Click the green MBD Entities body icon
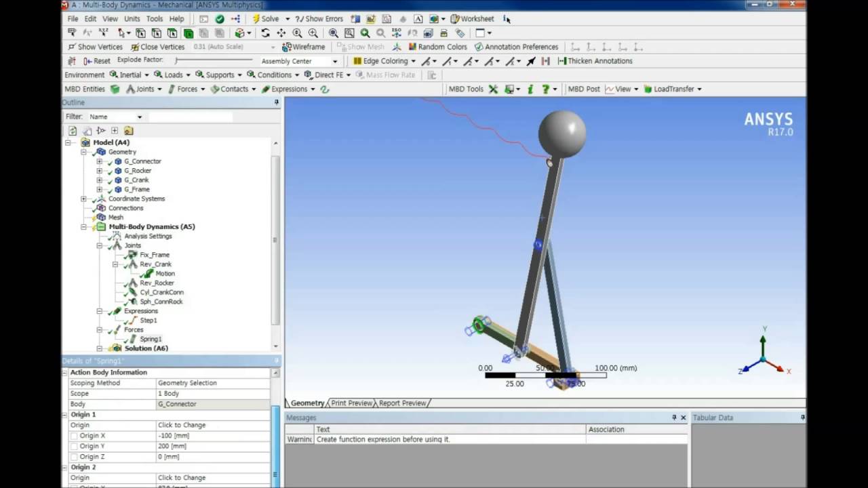 [x=115, y=89]
